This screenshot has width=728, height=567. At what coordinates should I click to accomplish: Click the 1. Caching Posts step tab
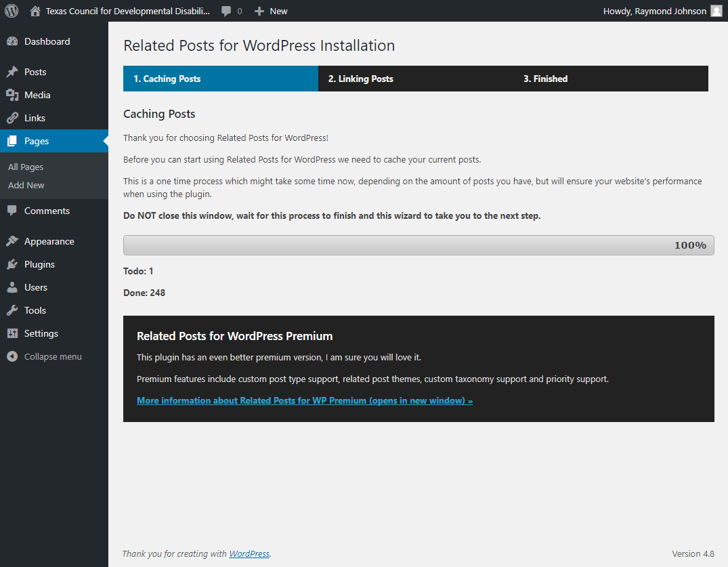(x=221, y=79)
